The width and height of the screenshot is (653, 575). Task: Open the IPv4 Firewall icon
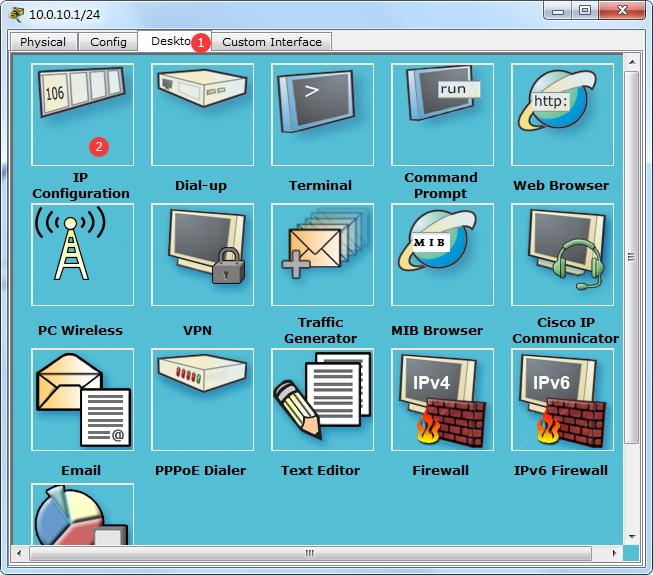(x=442, y=399)
